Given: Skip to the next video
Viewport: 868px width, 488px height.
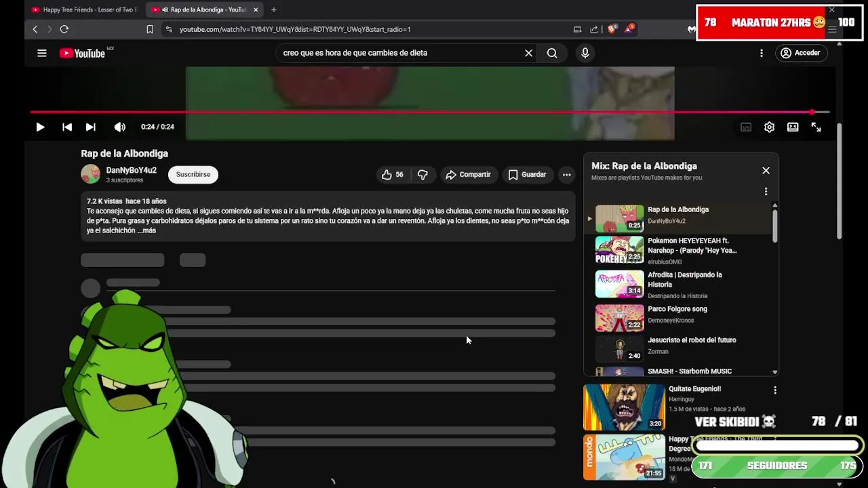Looking at the screenshot, I should 90,127.
